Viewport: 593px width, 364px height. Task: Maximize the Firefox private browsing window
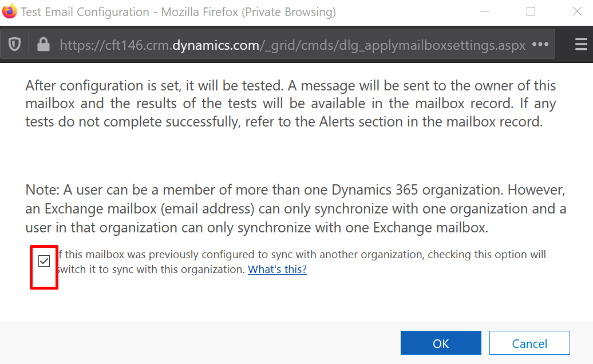(x=532, y=11)
